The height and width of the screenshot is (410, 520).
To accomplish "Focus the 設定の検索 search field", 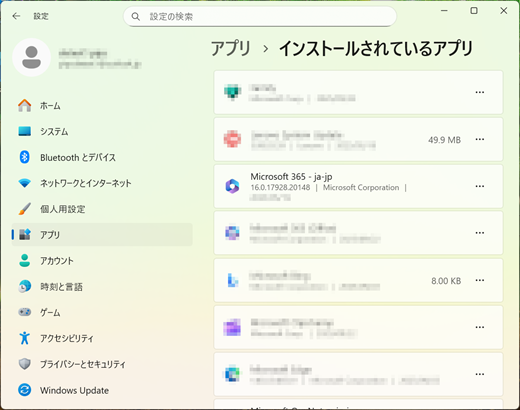I will [x=260, y=16].
